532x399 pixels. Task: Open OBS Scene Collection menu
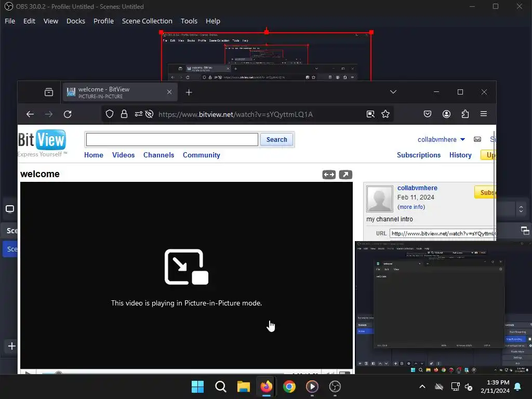click(x=147, y=21)
